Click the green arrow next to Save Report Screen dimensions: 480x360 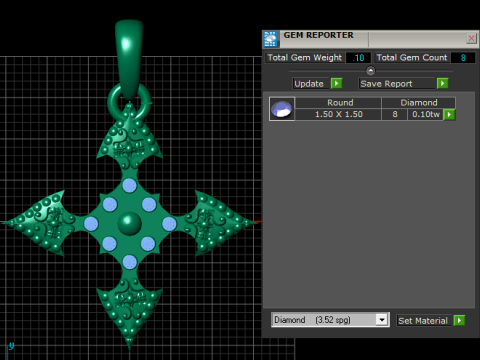tap(443, 83)
